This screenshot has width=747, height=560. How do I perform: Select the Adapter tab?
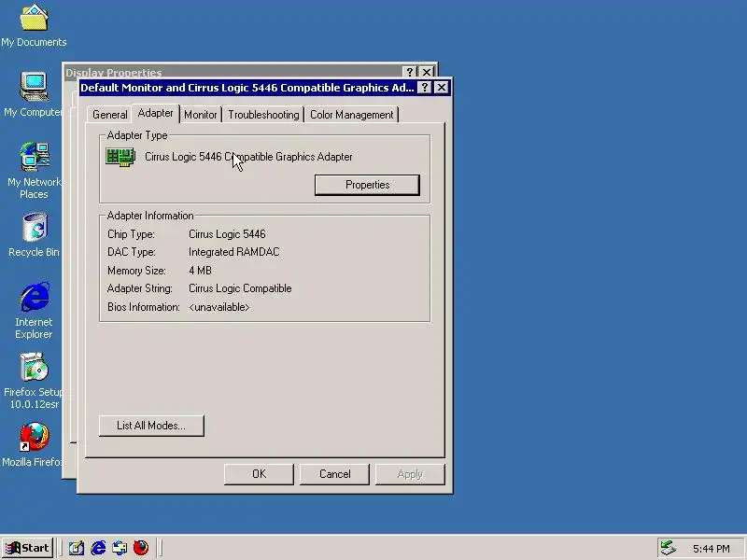pos(155,113)
